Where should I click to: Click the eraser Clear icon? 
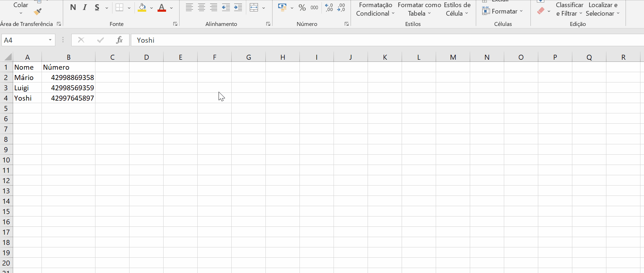pyautogui.click(x=541, y=11)
